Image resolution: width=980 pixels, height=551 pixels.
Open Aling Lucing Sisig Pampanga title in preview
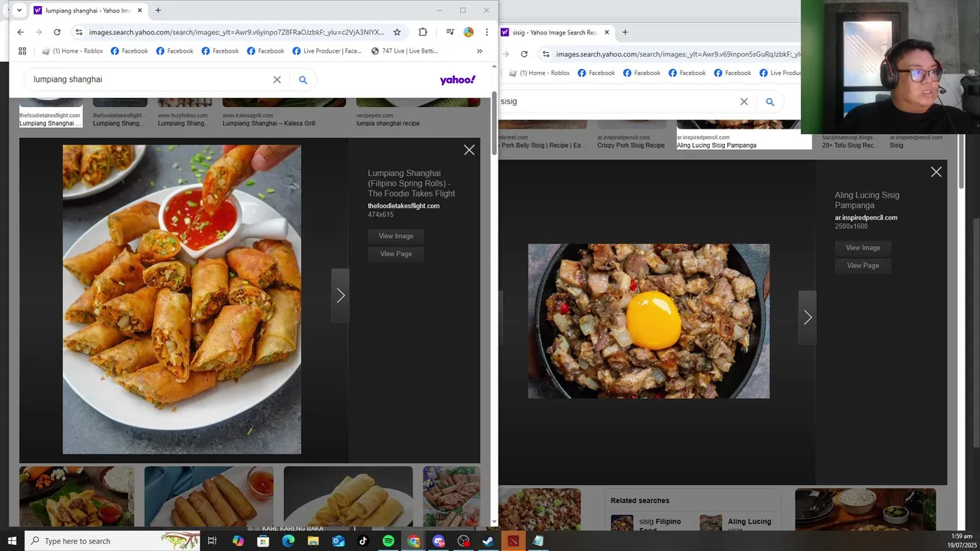click(867, 201)
